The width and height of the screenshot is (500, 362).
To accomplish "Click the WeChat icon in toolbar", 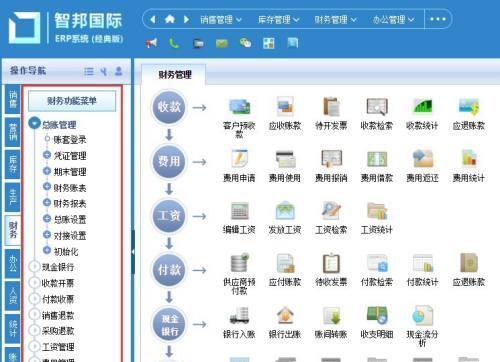I will (x=245, y=43).
